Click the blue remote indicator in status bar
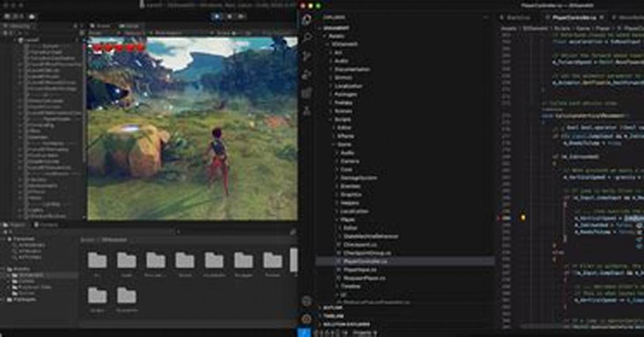Viewport: 644px width, 337px height. point(304,333)
